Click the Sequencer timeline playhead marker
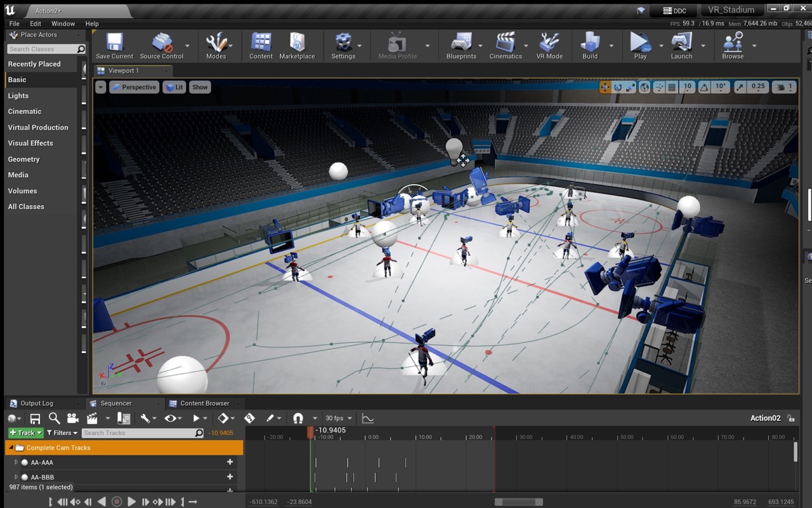The image size is (812, 508). tap(310, 432)
